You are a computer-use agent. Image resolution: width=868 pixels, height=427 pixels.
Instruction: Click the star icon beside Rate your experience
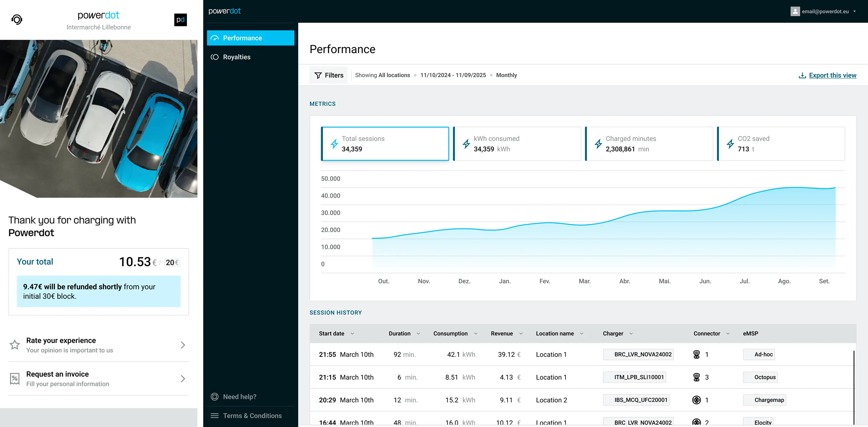point(14,345)
